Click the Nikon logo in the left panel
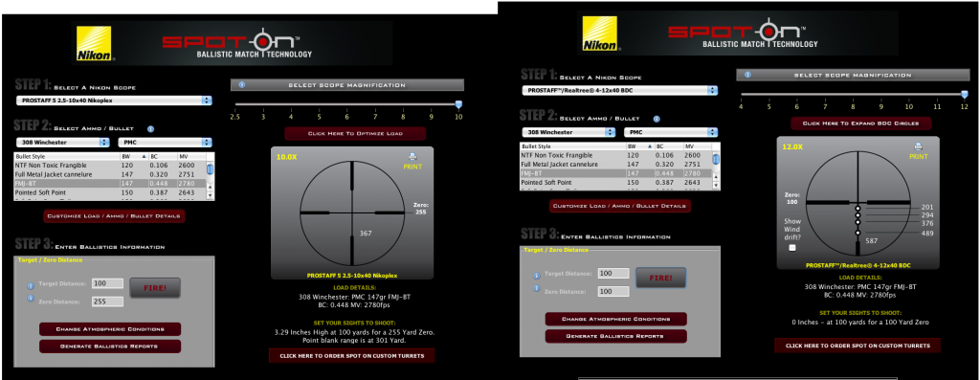Viewport: 980px width, 380px height. (95, 43)
